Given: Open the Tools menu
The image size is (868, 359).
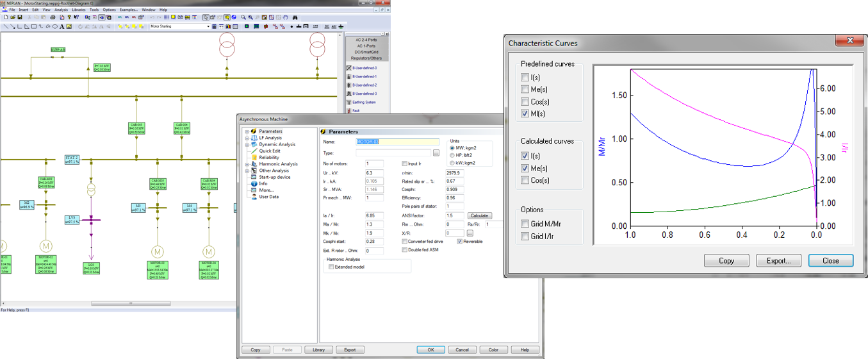Looking at the screenshot, I should 94,10.
